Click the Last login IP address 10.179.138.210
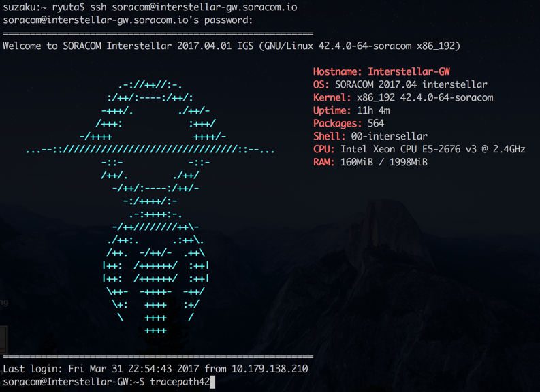Image resolution: width=540 pixels, height=392 pixels. coord(270,369)
